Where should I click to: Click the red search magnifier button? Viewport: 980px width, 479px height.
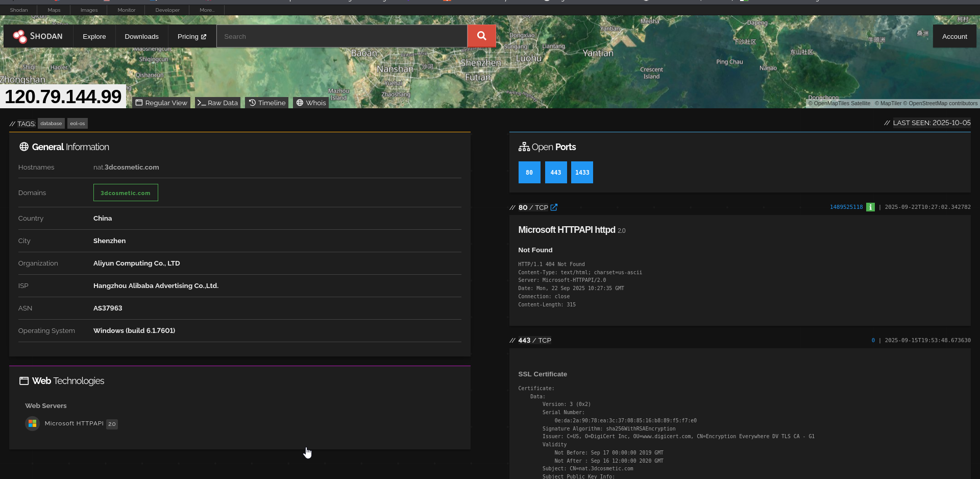pos(481,36)
